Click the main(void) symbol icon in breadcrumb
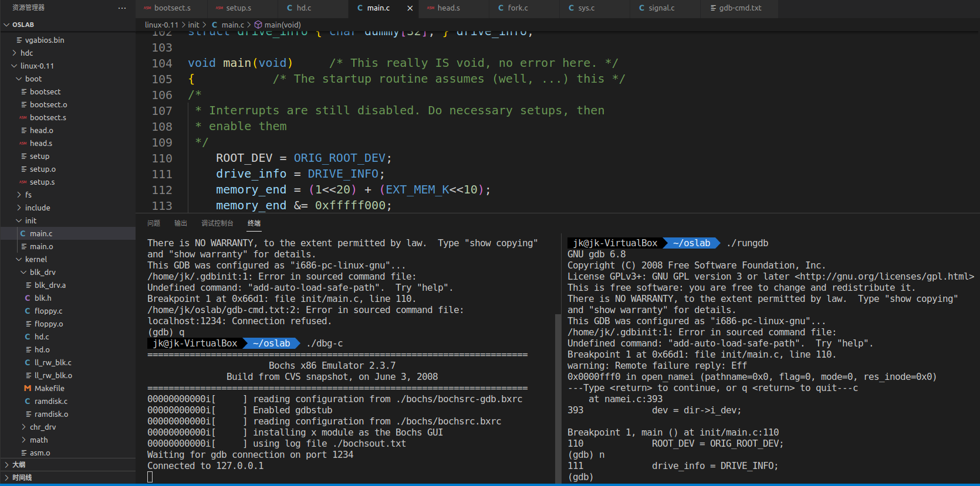The width and height of the screenshot is (980, 486). (258, 25)
